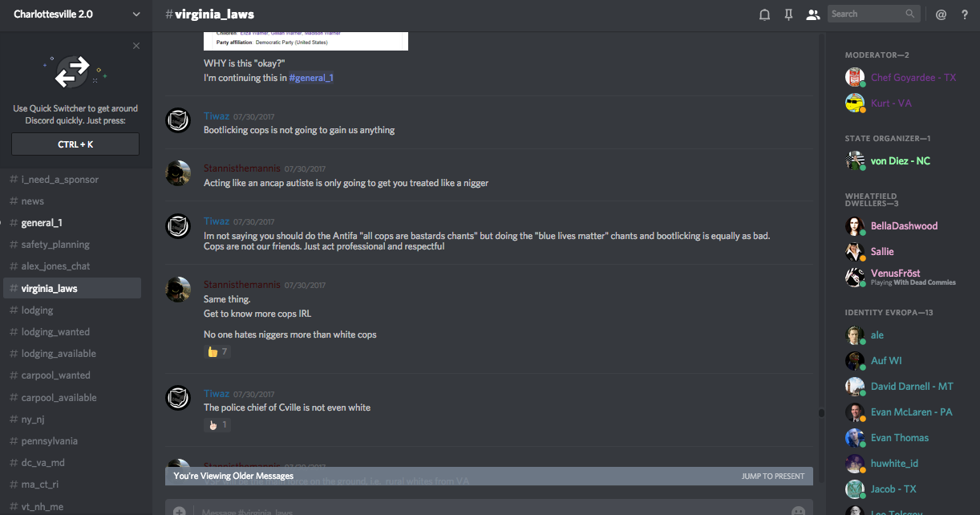Screen dimensions: 980x515
Task: Click the message list scrollbar thumb
Action: point(820,413)
